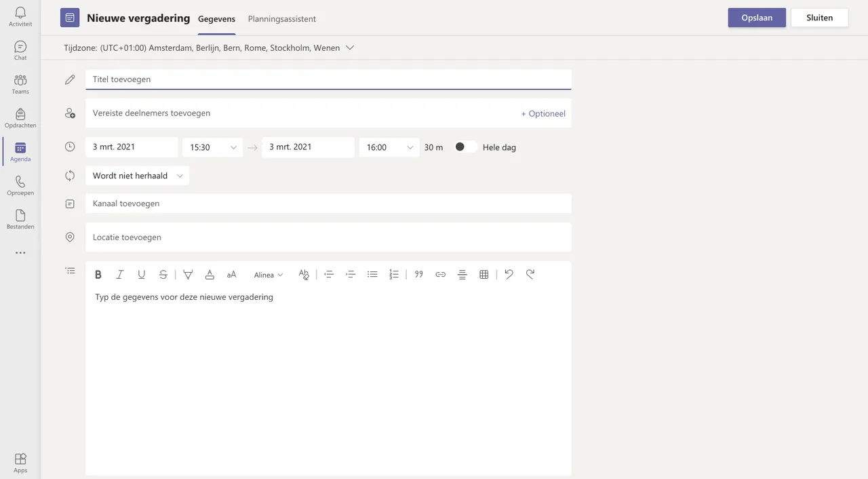The image size is (868, 479).
Task: Switch to the Gegevens tab
Action: coord(216,19)
